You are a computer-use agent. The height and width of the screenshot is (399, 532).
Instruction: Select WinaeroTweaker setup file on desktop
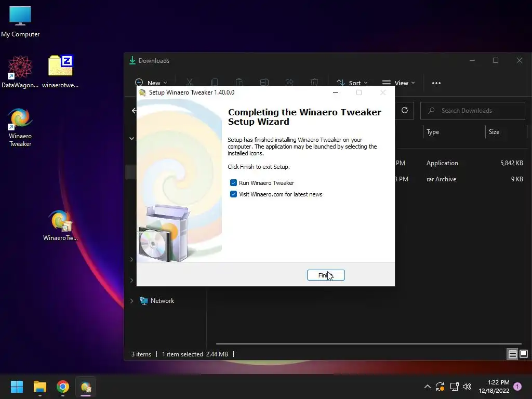(60, 225)
